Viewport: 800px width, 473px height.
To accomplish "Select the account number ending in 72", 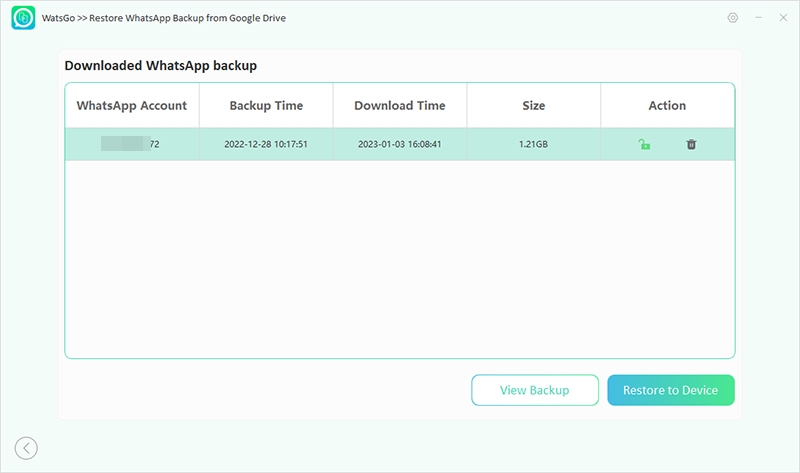I will pyautogui.click(x=131, y=144).
